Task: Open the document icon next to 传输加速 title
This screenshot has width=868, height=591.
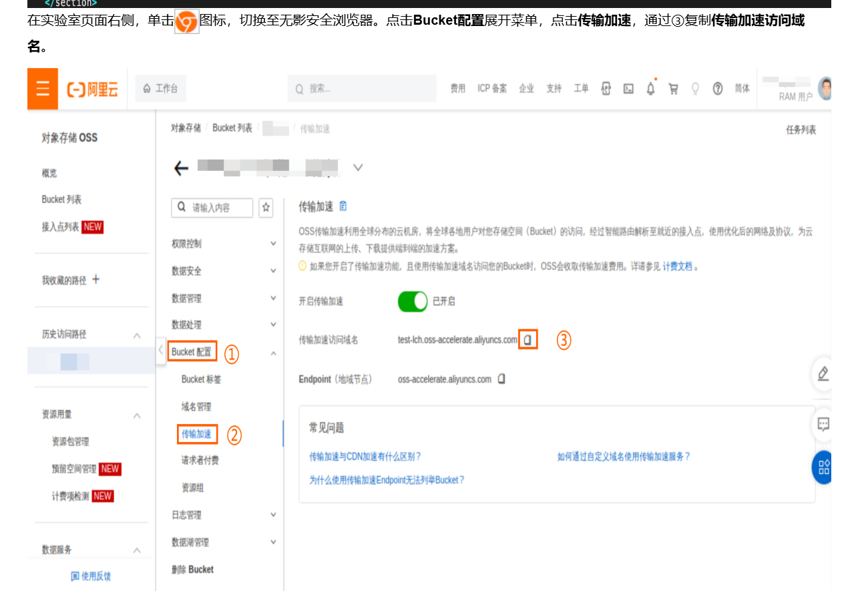Action: click(x=343, y=206)
